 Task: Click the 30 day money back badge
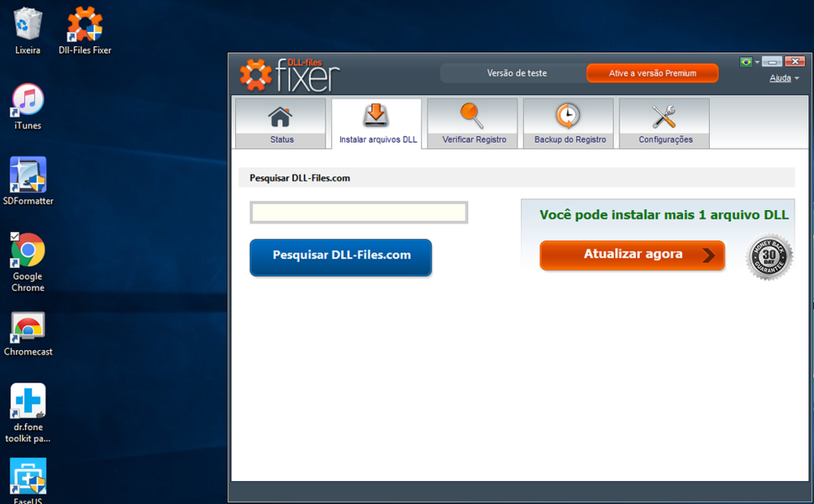[769, 258]
